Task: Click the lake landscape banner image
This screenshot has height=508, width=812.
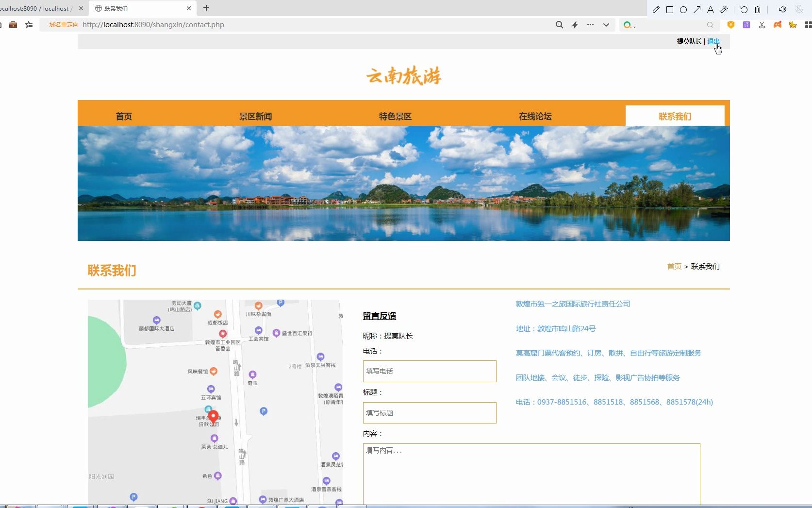Action: click(404, 184)
